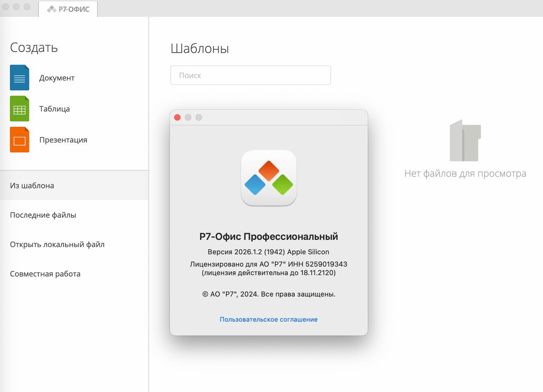Close the About dialog with red button
The height and width of the screenshot is (392, 543).
tap(177, 117)
